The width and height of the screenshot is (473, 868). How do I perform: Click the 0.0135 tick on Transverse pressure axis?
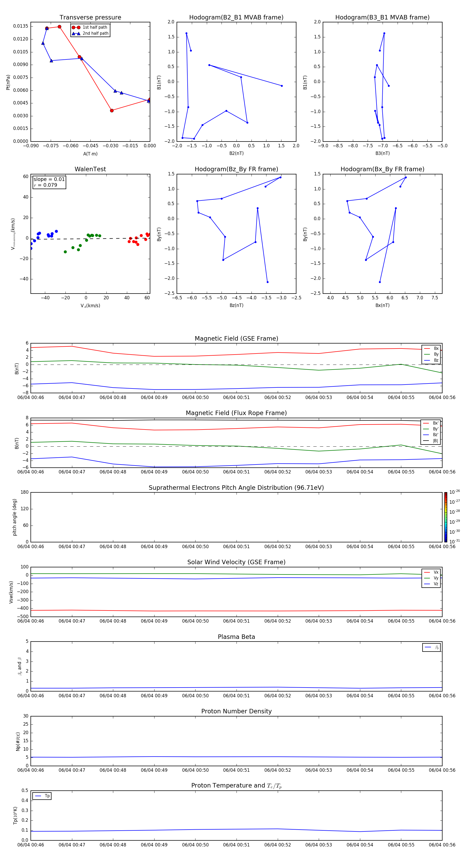coord(21,26)
